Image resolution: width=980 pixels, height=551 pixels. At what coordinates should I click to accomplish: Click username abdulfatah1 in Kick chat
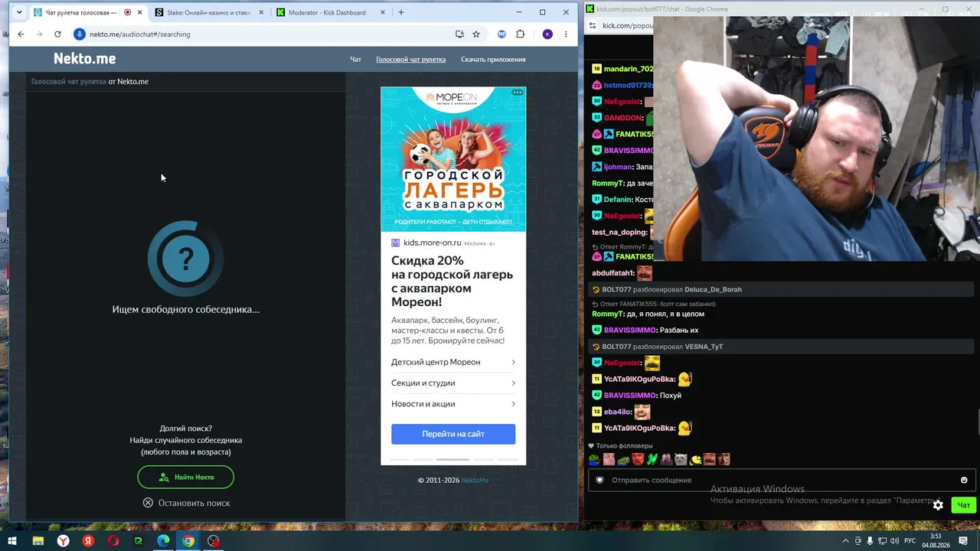pos(613,273)
